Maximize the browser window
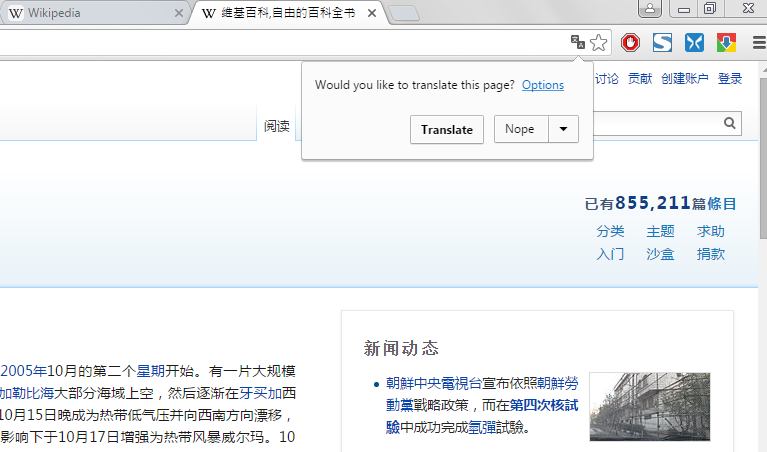 pos(711,8)
